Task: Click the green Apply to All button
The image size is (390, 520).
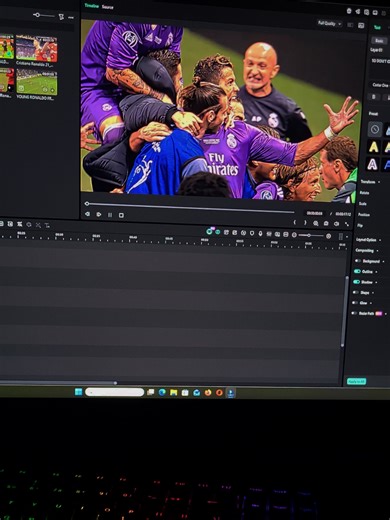Action: pyautogui.click(x=356, y=381)
